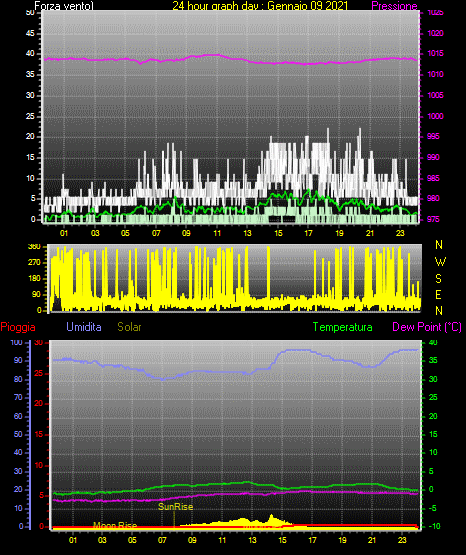This screenshot has width=466, height=555.
Task: Select the "Dew Point (°C)" legend label
Action: 427,327
